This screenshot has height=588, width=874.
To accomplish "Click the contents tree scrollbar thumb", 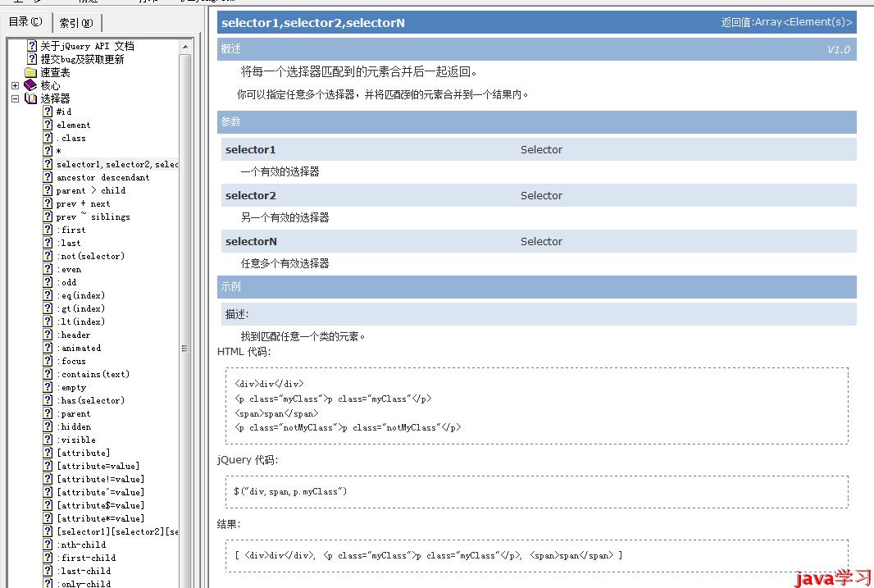I will coord(185,349).
